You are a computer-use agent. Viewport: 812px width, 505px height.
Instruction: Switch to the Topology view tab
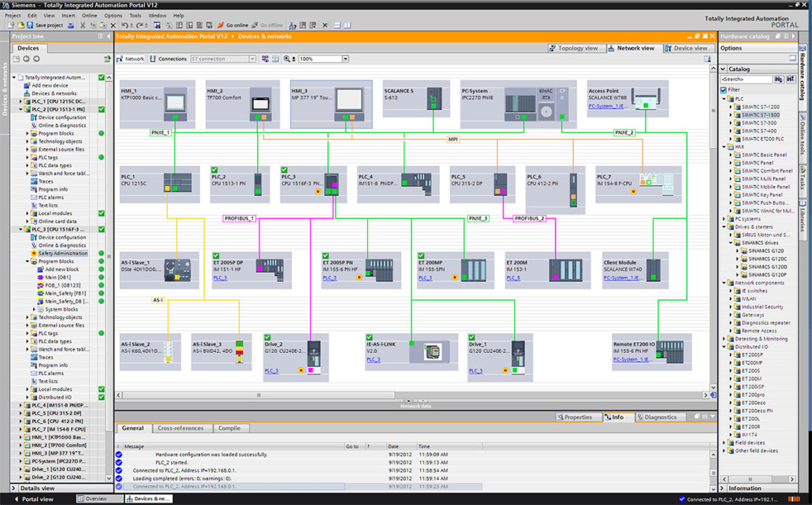coord(573,48)
